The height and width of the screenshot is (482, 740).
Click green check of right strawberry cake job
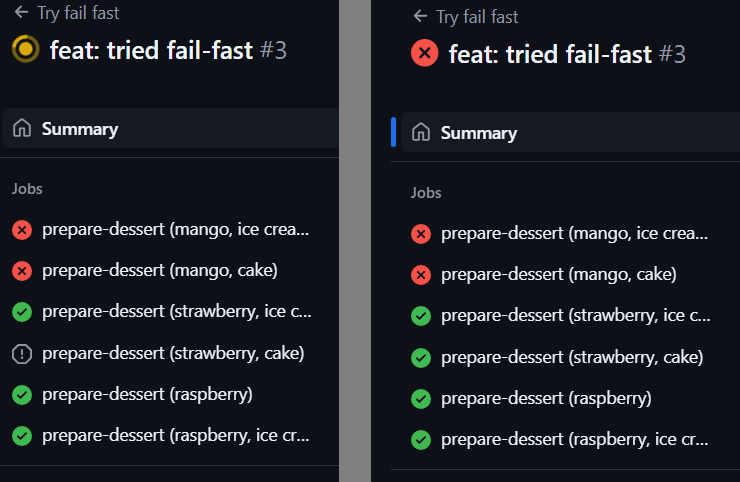point(421,357)
